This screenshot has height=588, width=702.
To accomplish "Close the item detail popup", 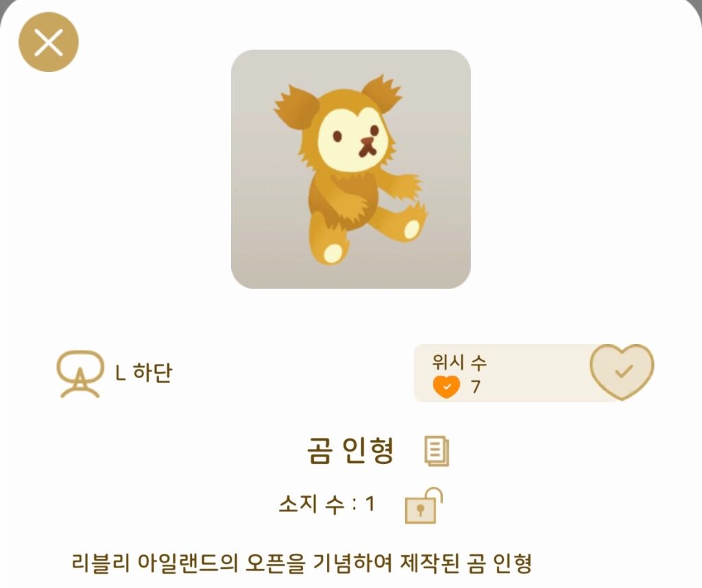I will [49, 42].
